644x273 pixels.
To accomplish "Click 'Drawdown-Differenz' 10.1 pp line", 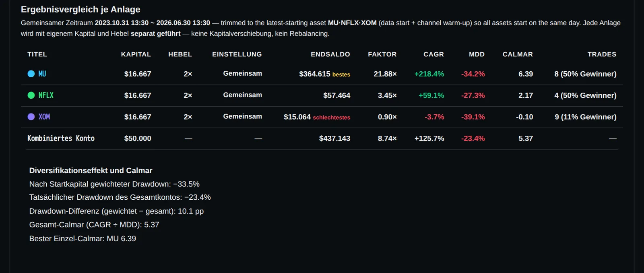I will pos(116,211).
